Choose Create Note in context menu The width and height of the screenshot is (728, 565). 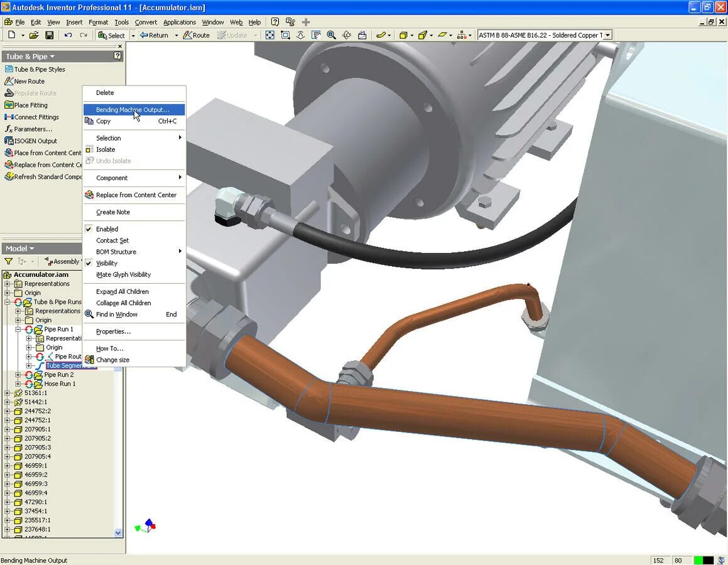[x=134, y=212]
